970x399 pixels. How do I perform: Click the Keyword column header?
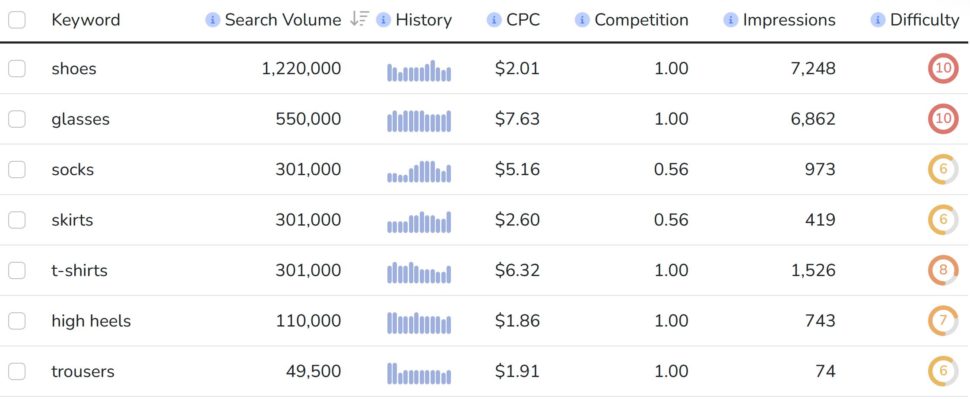85,20
